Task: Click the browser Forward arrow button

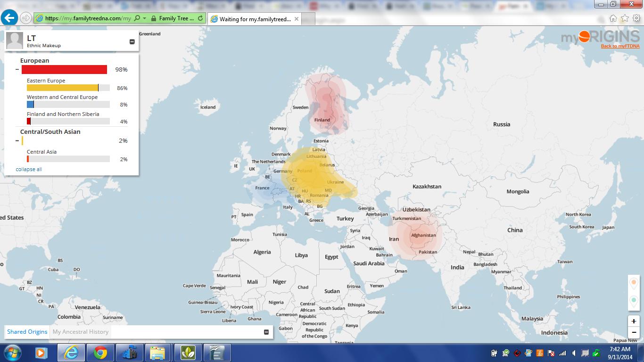Action: click(x=26, y=18)
